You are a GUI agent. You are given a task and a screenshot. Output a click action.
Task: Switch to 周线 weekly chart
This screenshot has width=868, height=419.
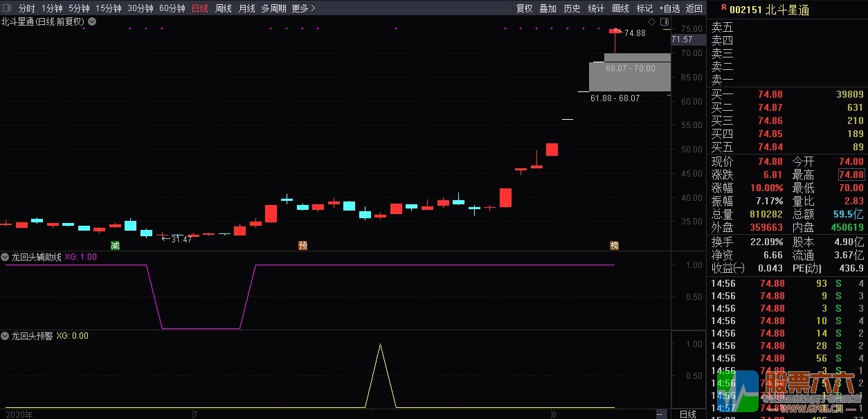(224, 8)
